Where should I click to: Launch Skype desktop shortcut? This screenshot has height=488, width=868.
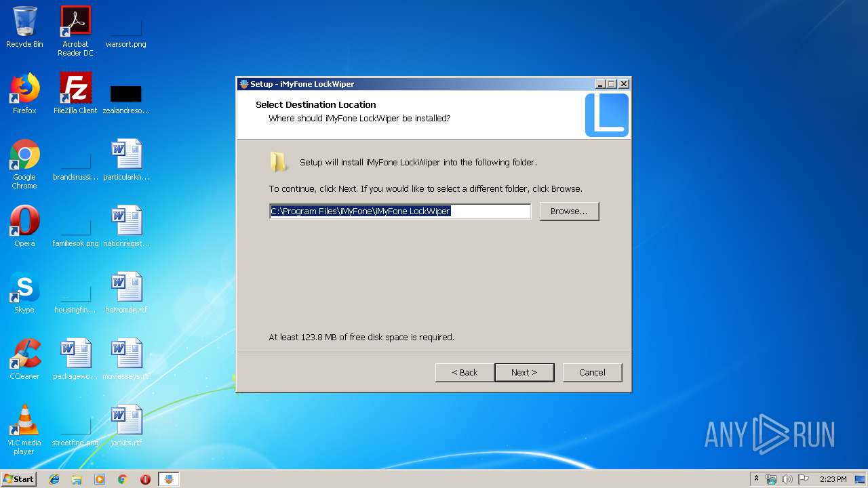click(24, 293)
